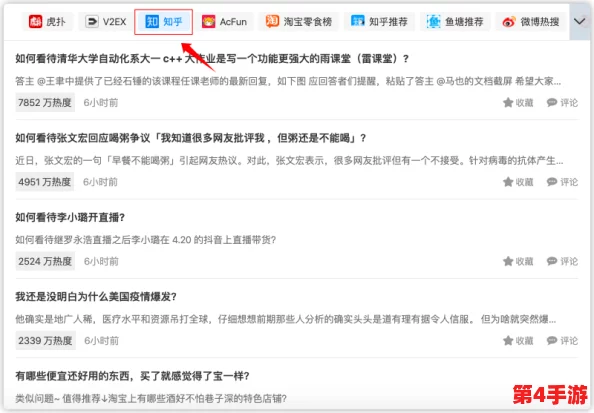Click the 知乎推荐 blue icon
The image size is (594, 413).
[x=358, y=22]
